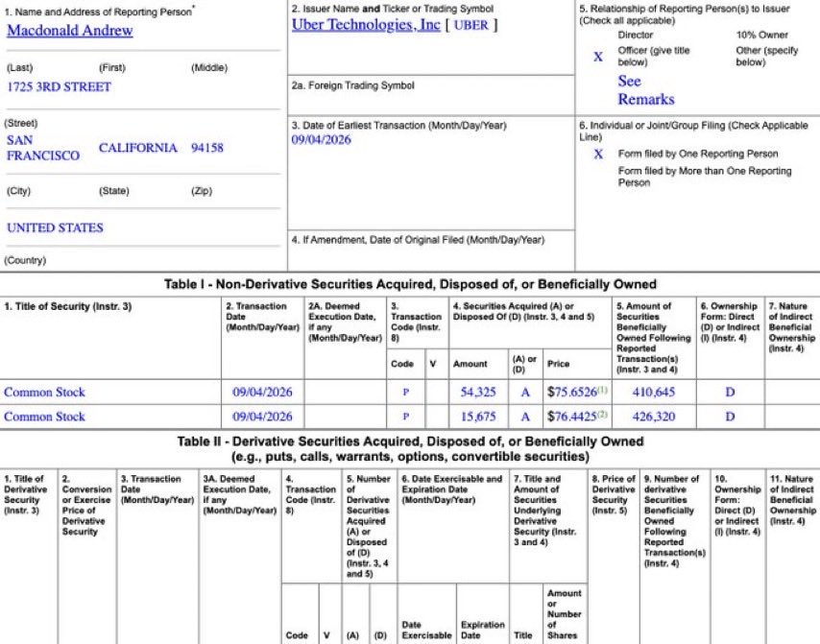Click 'Common Stock' in the 15,675 shares row

[44, 417]
